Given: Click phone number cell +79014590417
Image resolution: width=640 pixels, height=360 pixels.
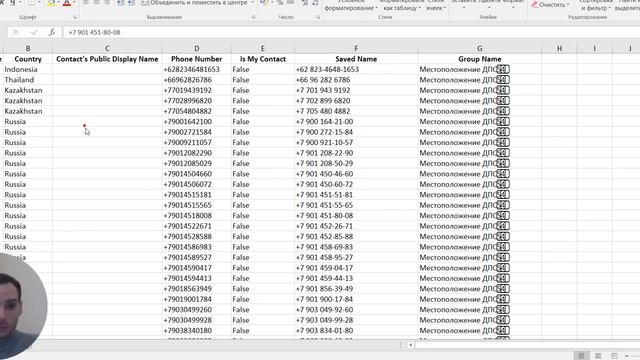Looking at the screenshot, I should coord(196,268).
